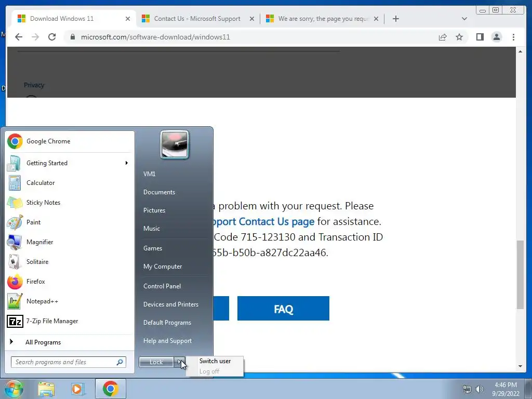This screenshot has height=399, width=532.
Task: Click the padlock site info icon
Action: coord(73,37)
